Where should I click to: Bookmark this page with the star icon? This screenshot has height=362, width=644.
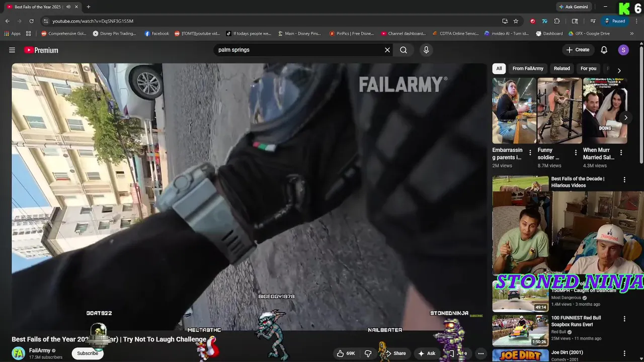pyautogui.click(x=516, y=21)
